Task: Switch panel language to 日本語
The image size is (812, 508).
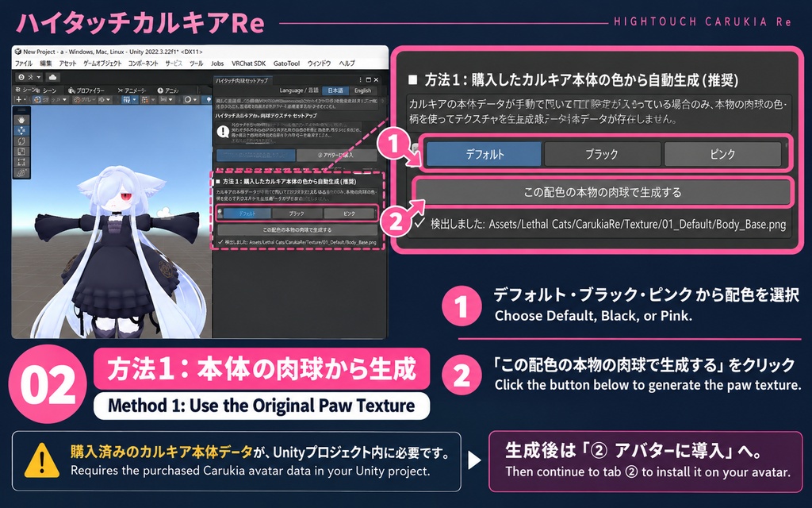Action: click(x=335, y=90)
